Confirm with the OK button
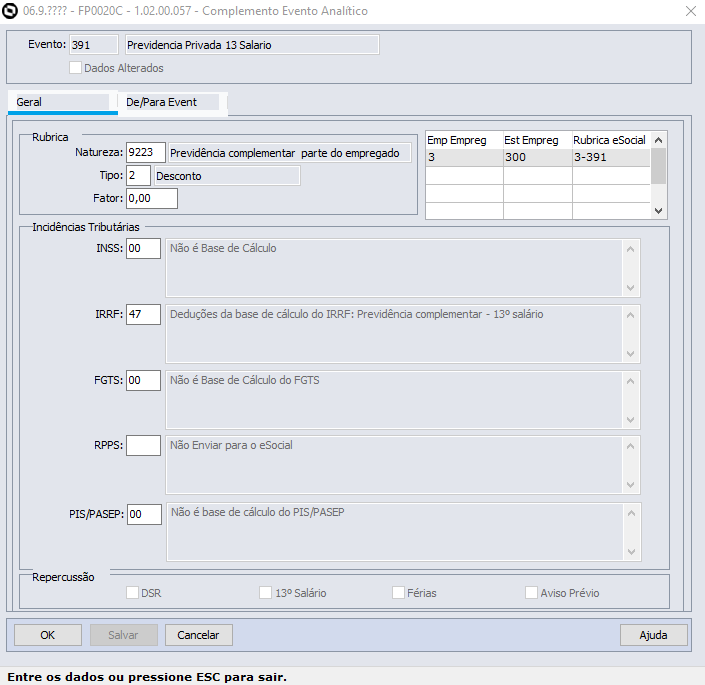This screenshot has height=685, width=705. 48,635
